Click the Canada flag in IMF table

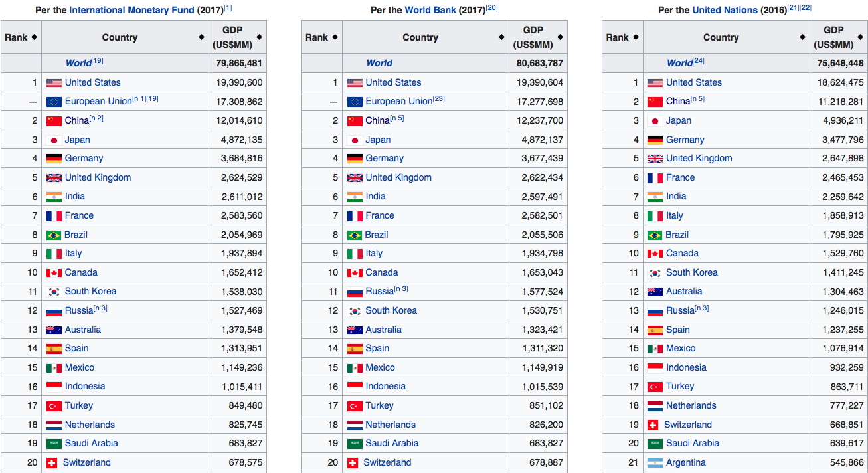54,273
